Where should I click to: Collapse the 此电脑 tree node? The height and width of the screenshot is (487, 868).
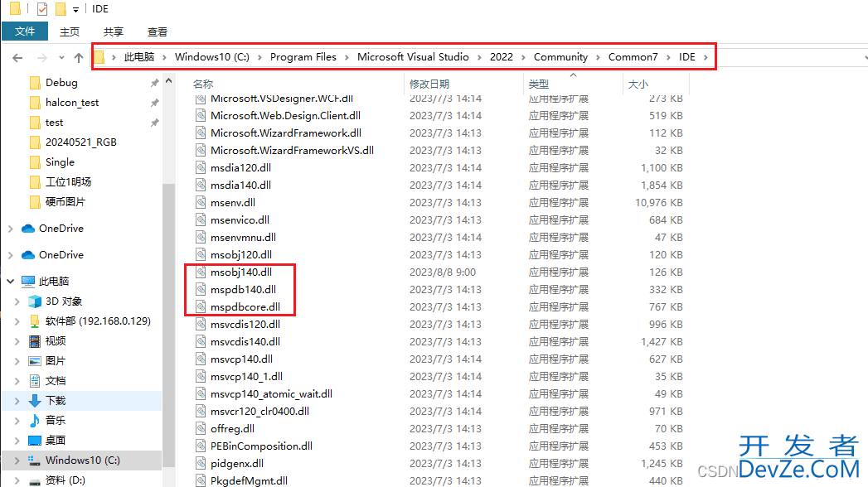[x=11, y=282]
